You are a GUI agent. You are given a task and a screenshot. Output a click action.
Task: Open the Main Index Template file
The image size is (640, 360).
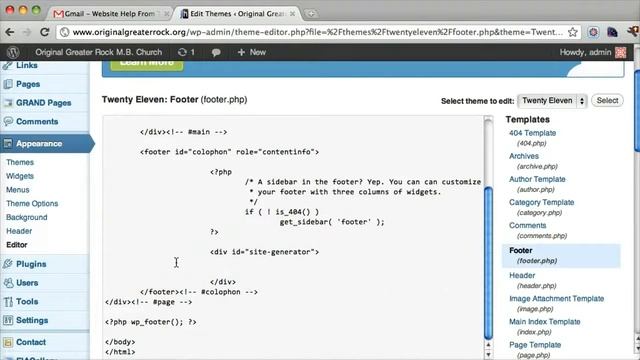click(x=544, y=322)
